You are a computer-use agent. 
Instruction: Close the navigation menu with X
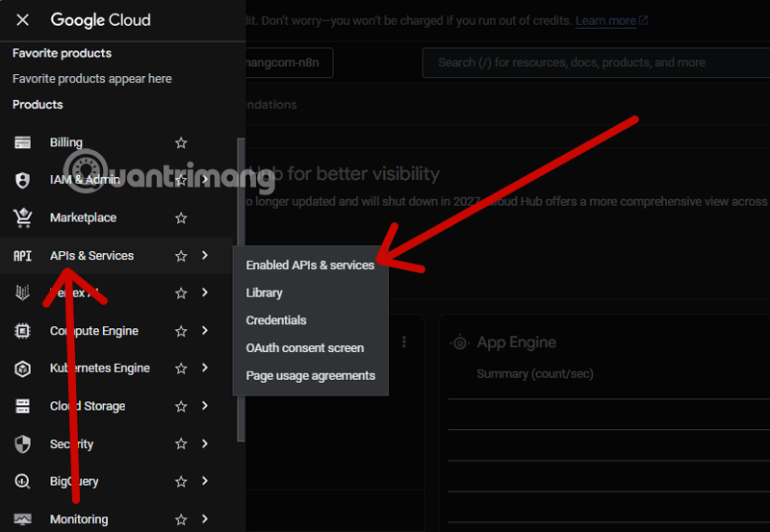23,19
